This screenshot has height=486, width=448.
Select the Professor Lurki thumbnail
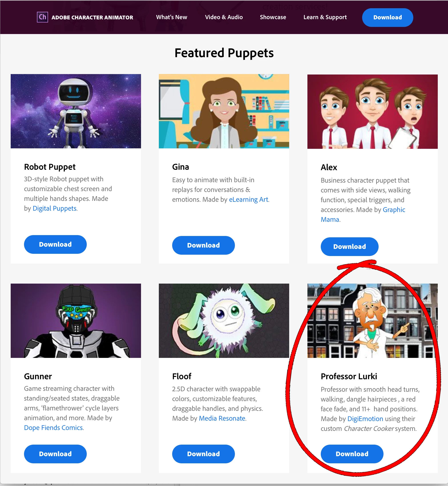pyautogui.click(x=372, y=321)
